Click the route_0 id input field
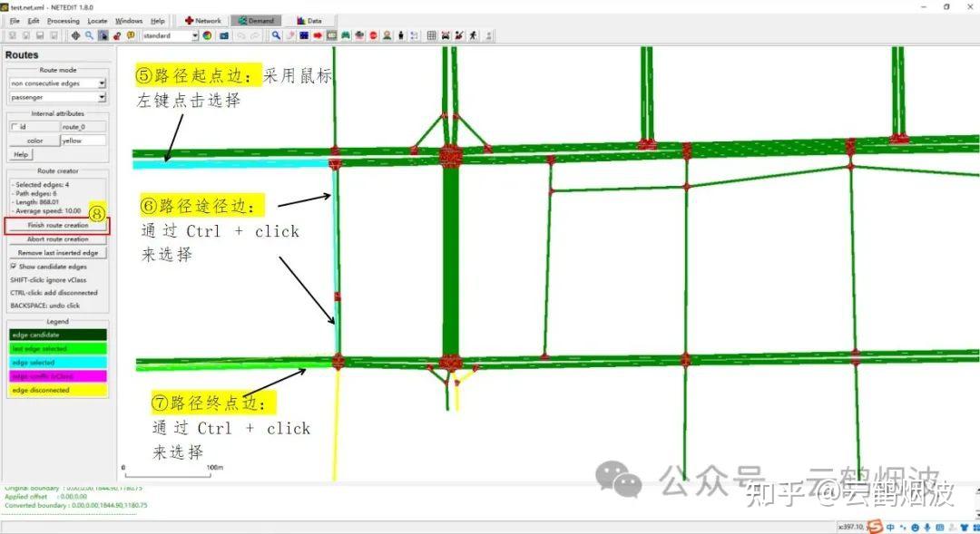Viewport: 980px width, 534px height. point(82,126)
